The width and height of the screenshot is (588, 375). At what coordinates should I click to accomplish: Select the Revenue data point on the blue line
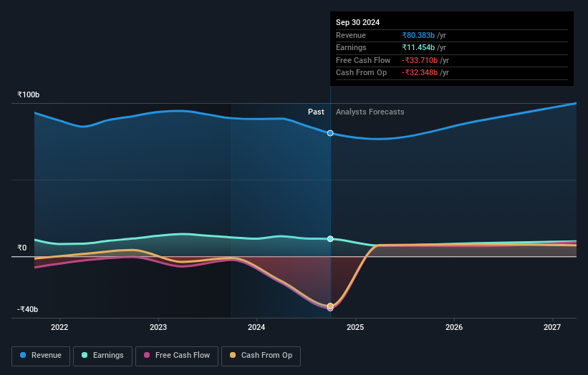tap(330, 133)
